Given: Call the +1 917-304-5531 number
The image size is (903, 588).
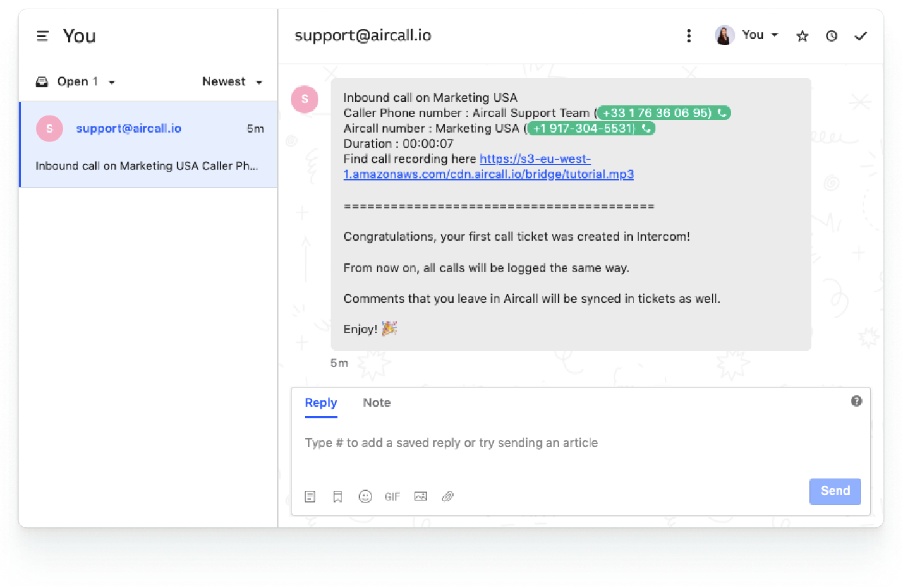Looking at the screenshot, I should 591,128.
